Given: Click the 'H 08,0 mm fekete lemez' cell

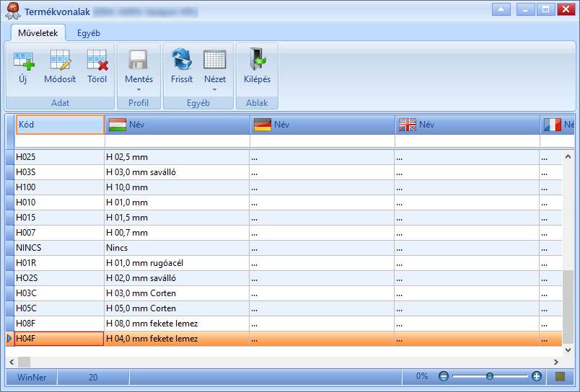Looking at the screenshot, I should (177, 324).
